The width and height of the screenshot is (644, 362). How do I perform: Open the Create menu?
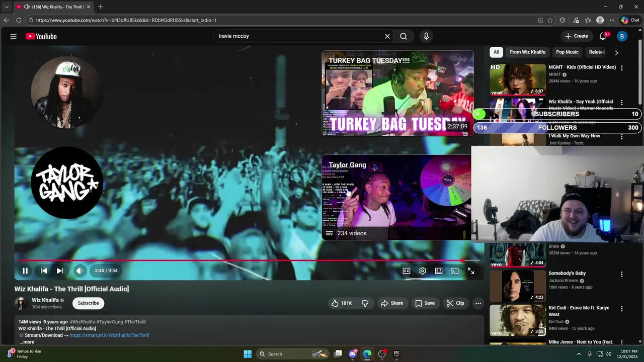point(576,36)
